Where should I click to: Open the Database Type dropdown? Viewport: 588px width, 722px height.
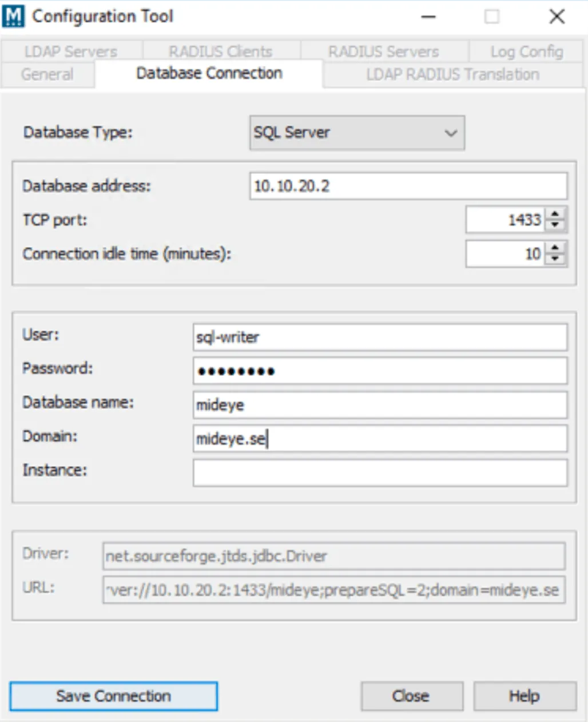(x=357, y=133)
